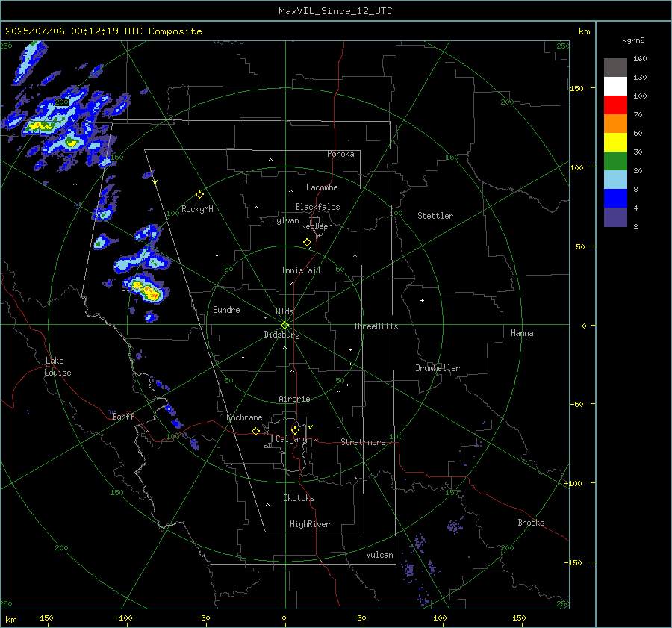Click the Innisfail city label
The height and width of the screenshot is (628, 672).
pyautogui.click(x=301, y=270)
